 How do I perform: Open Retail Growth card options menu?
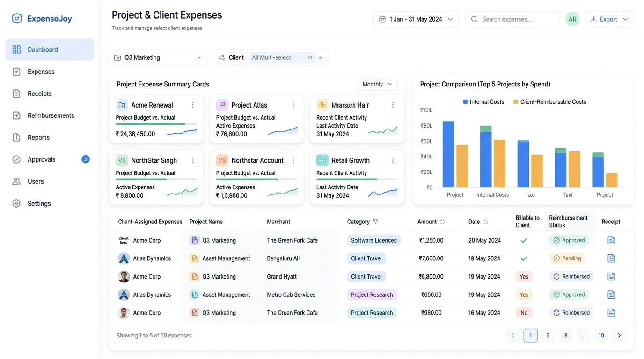(x=393, y=160)
